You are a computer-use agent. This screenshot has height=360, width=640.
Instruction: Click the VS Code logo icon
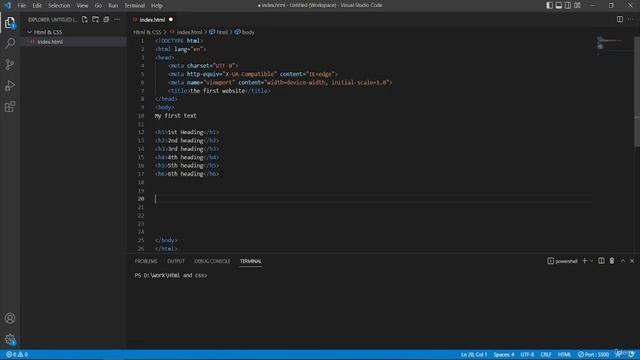[7, 5]
